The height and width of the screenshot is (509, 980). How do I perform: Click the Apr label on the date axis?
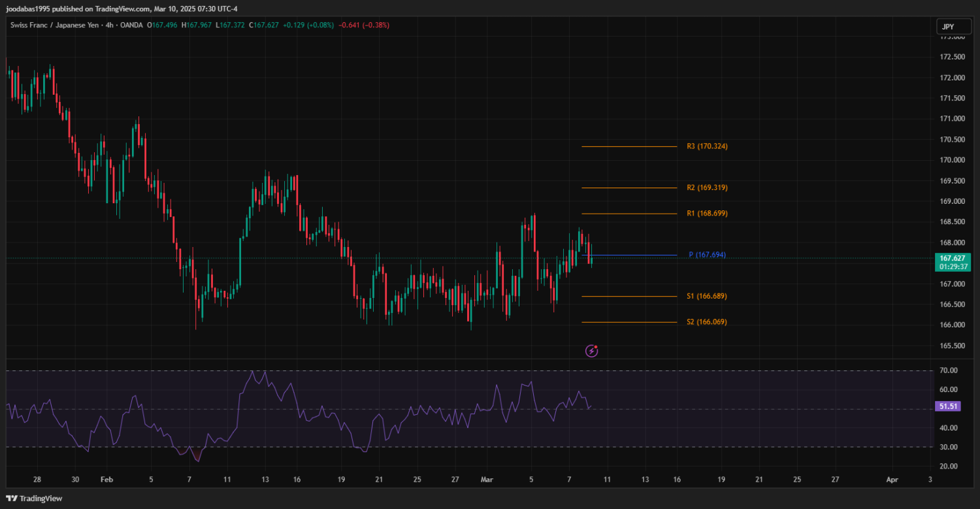tap(892, 479)
